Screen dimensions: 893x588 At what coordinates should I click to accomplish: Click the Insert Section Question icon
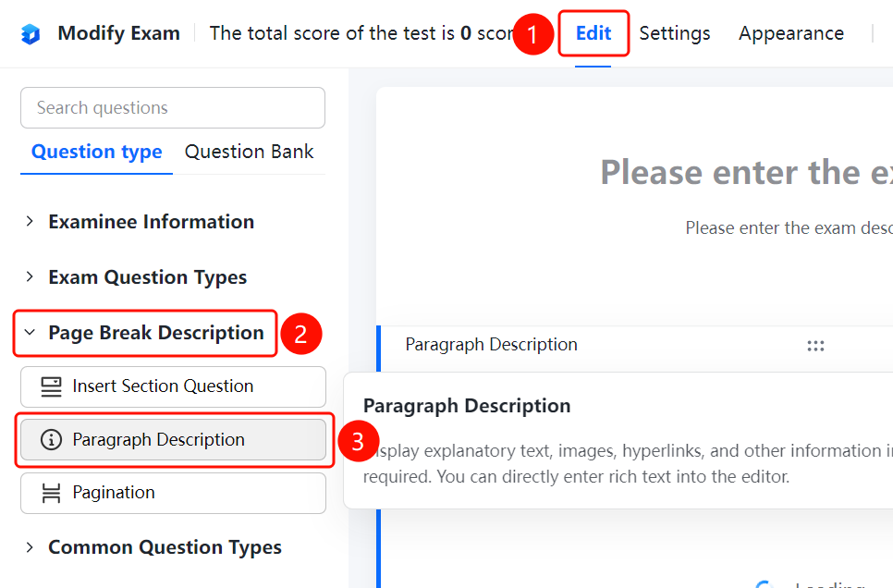pyautogui.click(x=51, y=386)
